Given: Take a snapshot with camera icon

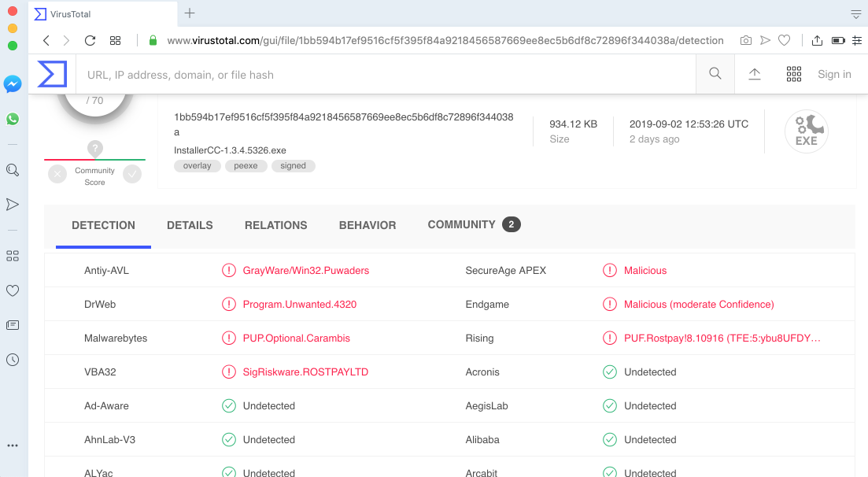Looking at the screenshot, I should pos(746,40).
